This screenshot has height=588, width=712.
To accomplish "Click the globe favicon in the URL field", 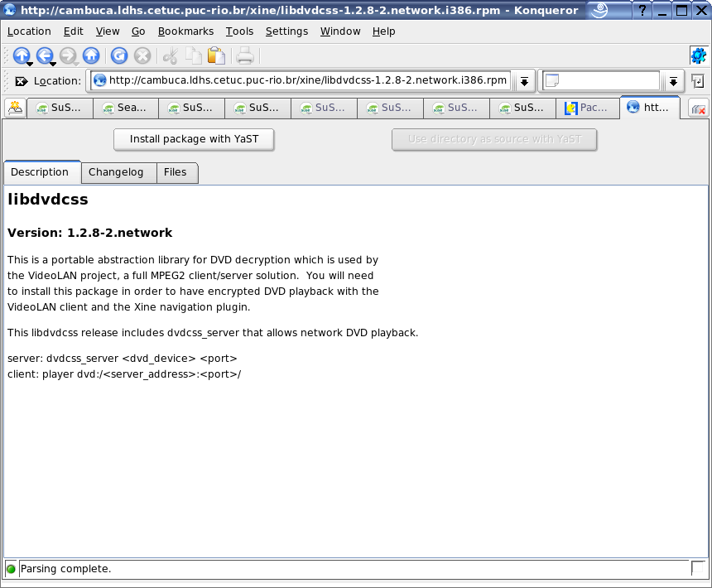I will point(100,80).
